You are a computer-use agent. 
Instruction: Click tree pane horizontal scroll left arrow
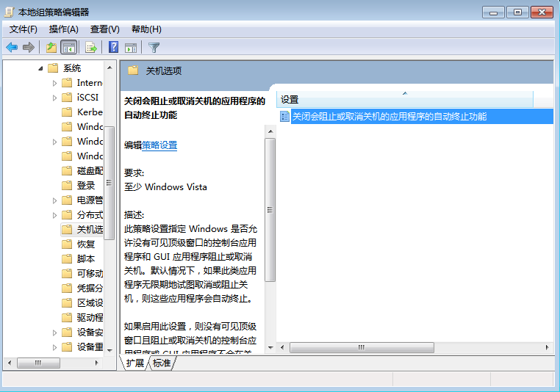(10, 363)
